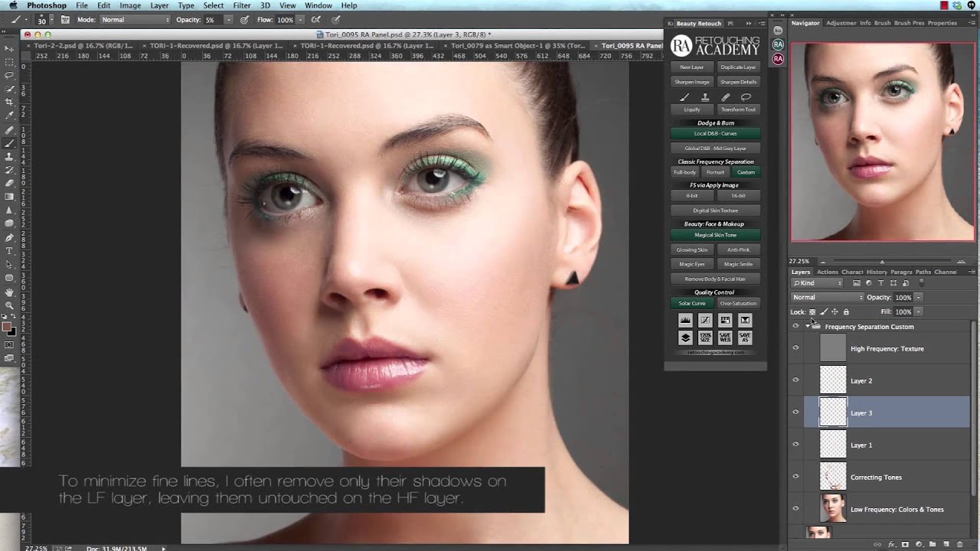Hide Layer 2 visibility
980x551 pixels.
click(795, 380)
